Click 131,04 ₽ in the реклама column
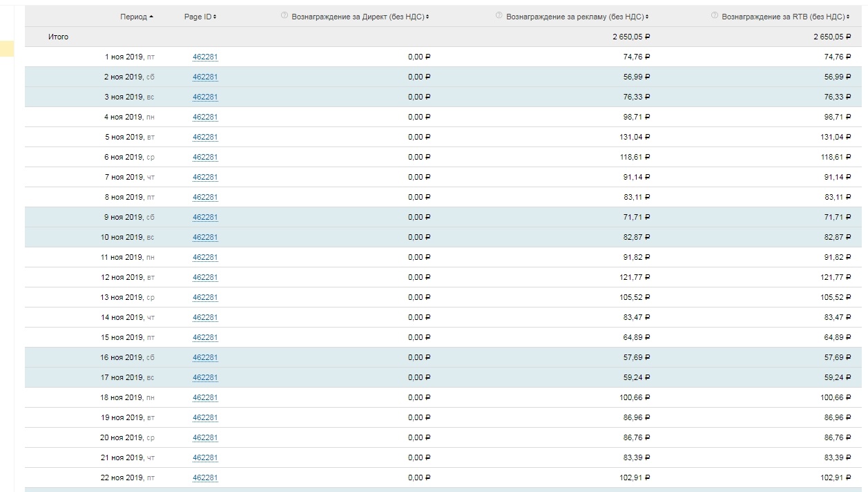The image size is (868, 492). 635,137
